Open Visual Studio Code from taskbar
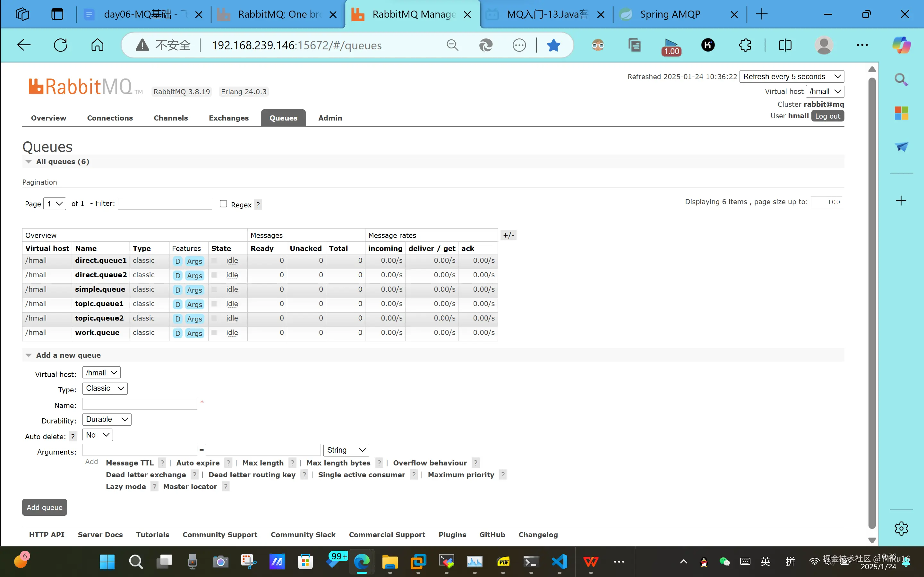924x577 pixels. (559, 561)
